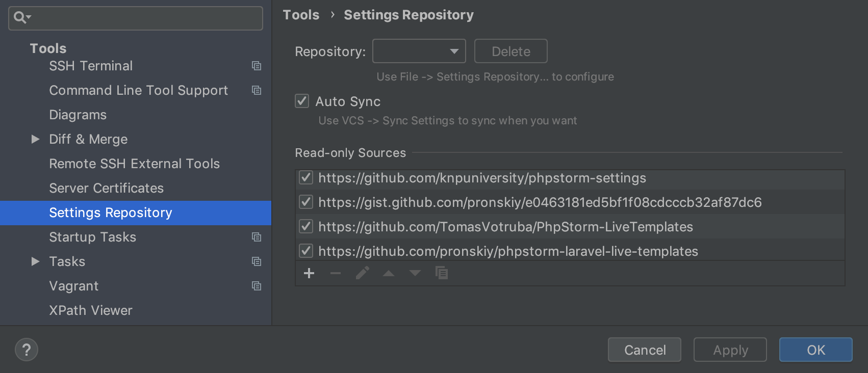Viewport: 868px width, 373px height.
Task: Click project-level icon next to Vagrant
Action: (257, 286)
